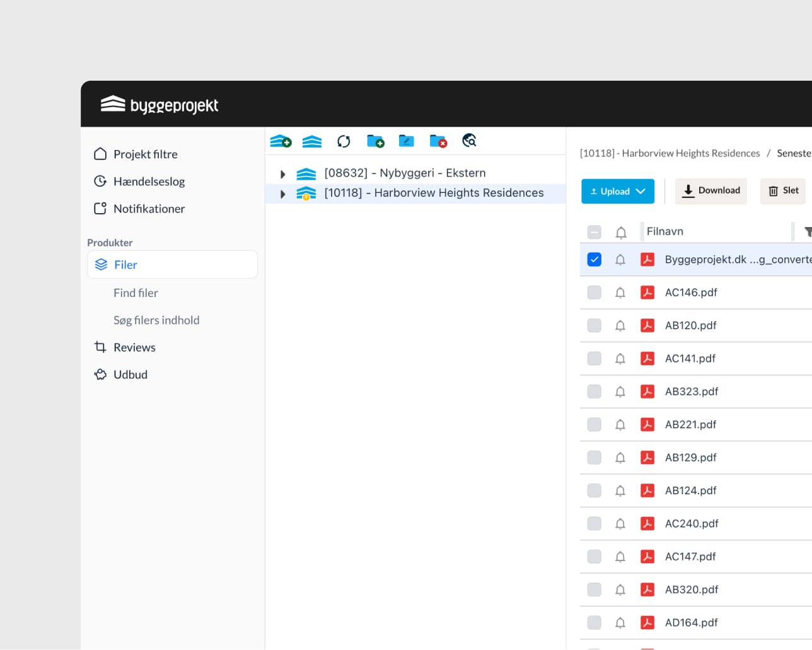Click the PDF icon of AB124.pdf

click(647, 490)
